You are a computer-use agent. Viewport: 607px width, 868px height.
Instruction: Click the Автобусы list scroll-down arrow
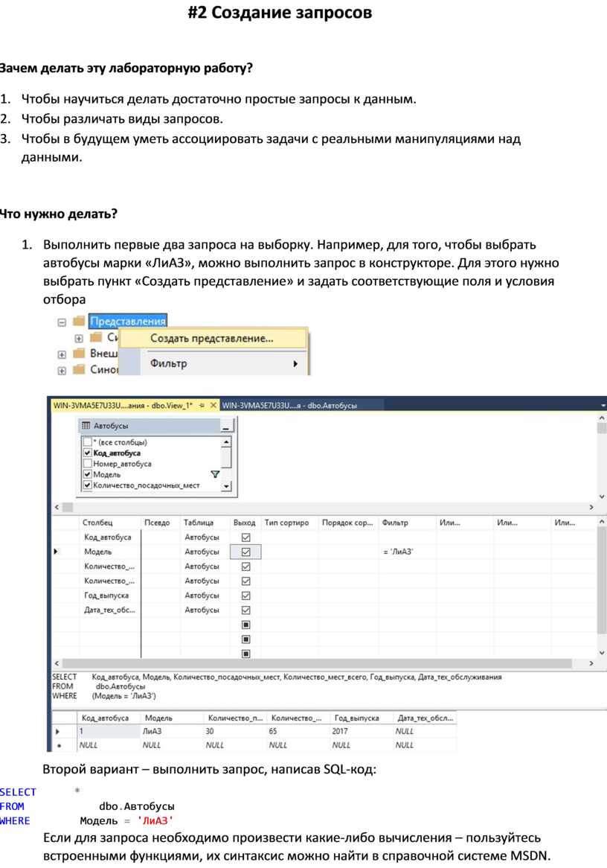225,486
